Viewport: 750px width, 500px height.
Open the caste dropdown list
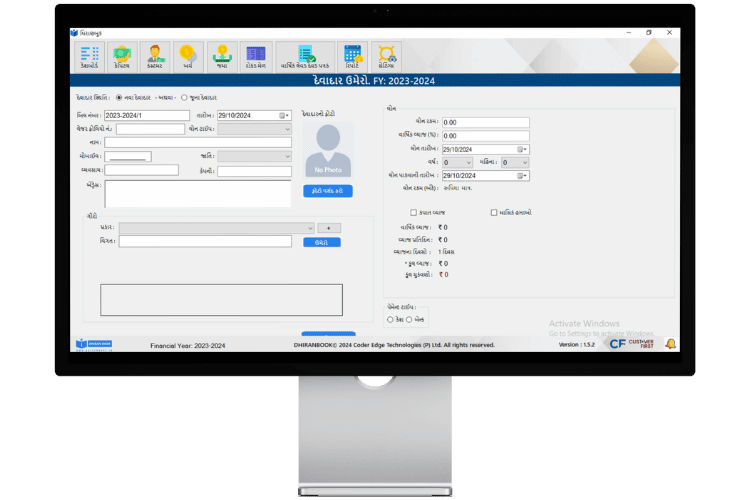[287, 156]
